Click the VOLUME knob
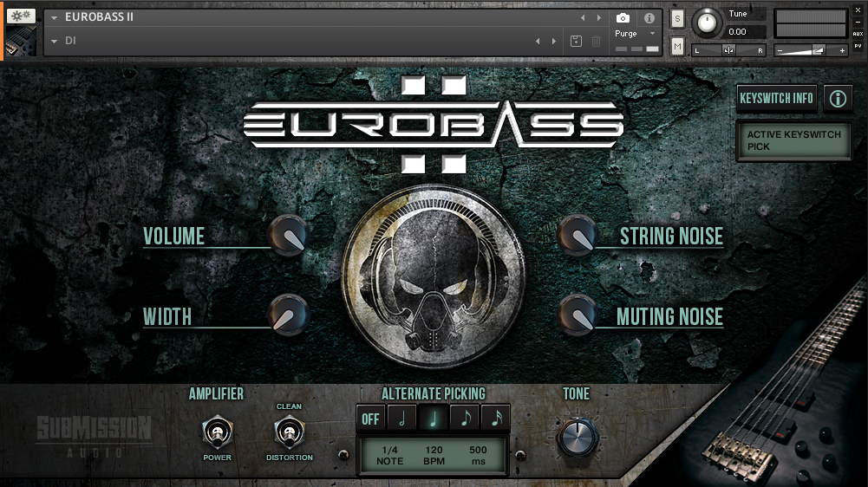Viewport: 868px width, 487px height. pos(289,236)
